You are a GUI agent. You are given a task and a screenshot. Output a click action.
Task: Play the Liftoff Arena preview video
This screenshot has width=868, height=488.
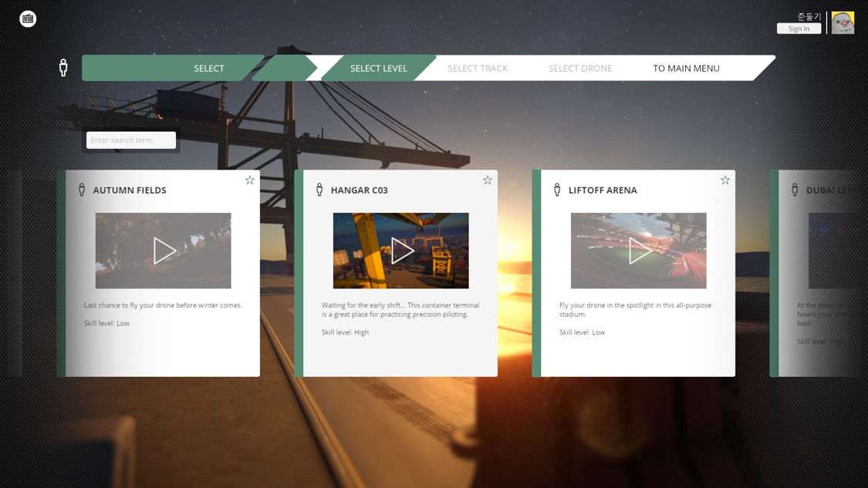(639, 251)
